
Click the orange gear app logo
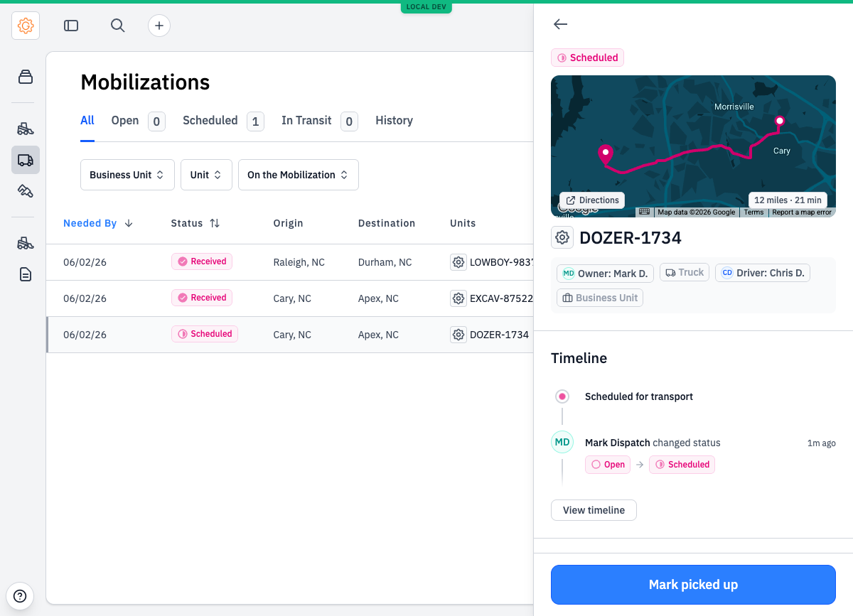[26, 26]
